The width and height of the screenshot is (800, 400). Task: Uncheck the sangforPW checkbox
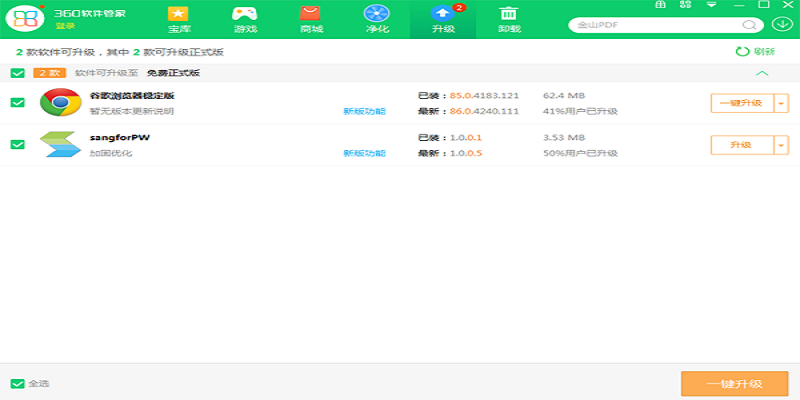click(17, 144)
